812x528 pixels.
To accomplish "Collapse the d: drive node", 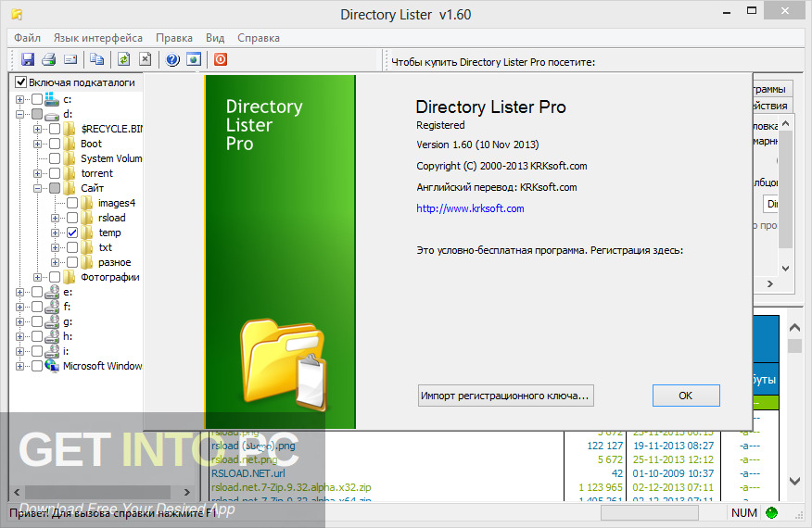I will click(x=19, y=115).
